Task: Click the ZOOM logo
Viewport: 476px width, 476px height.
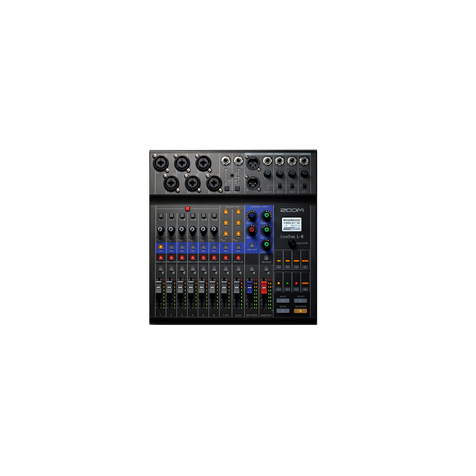Action: click(x=292, y=210)
